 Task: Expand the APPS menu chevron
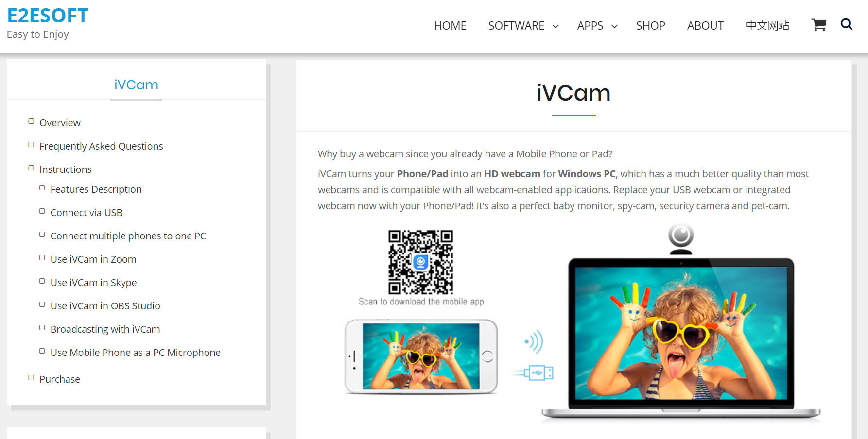[614, 26]
